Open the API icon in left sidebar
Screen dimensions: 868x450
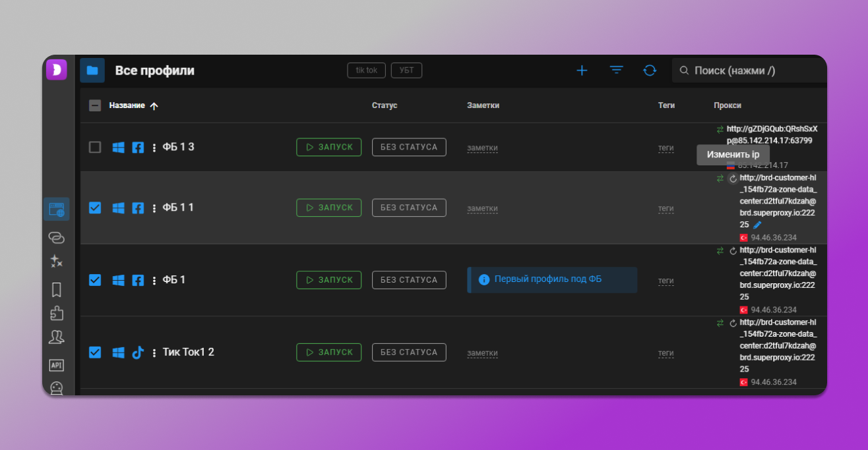(x=57, y=365)
